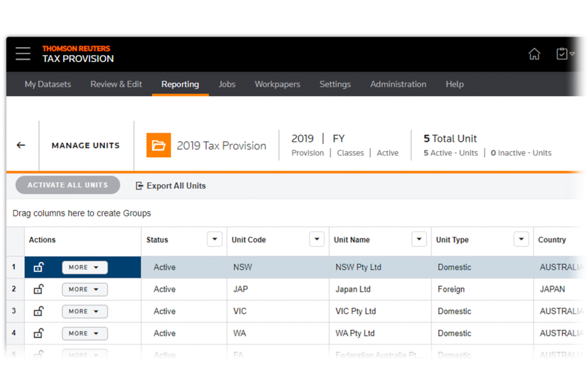
Task: Switch to the My Datasets tab
Action: [48, 84]
